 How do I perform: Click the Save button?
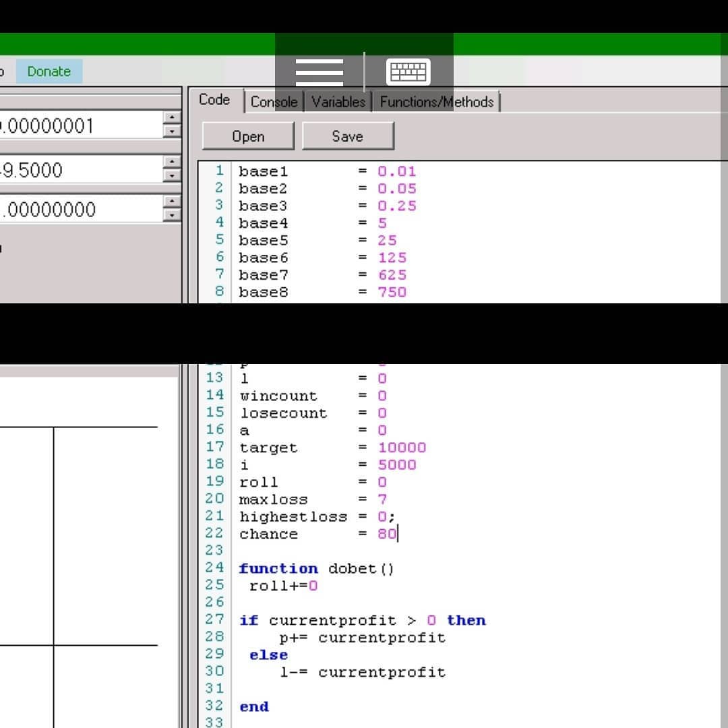point(348,136)
